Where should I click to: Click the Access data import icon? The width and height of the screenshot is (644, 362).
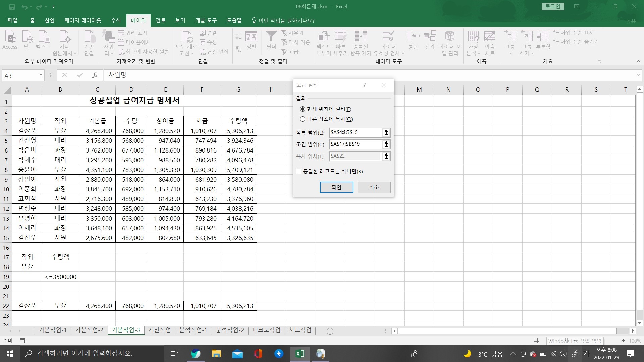pos(10,36)
